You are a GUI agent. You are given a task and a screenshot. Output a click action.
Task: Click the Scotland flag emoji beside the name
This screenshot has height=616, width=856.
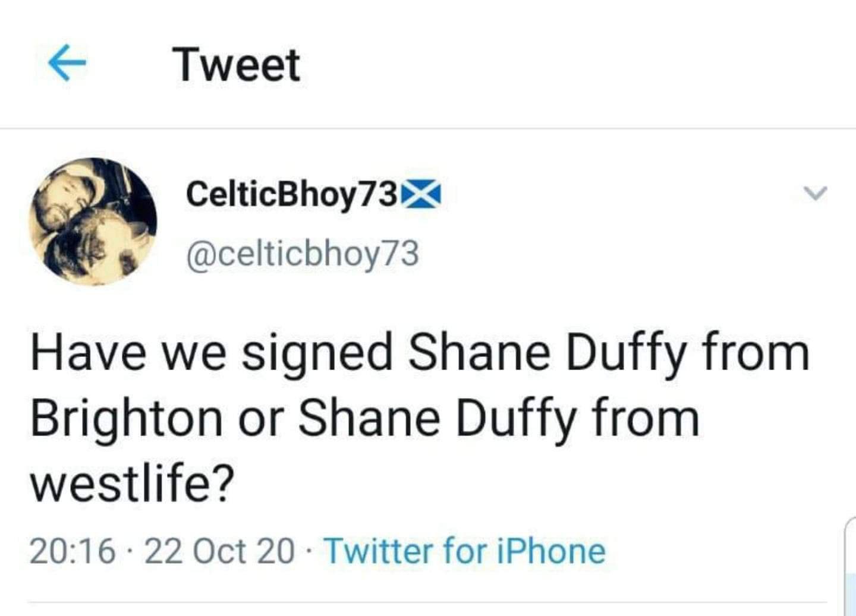tap(421, 194)
